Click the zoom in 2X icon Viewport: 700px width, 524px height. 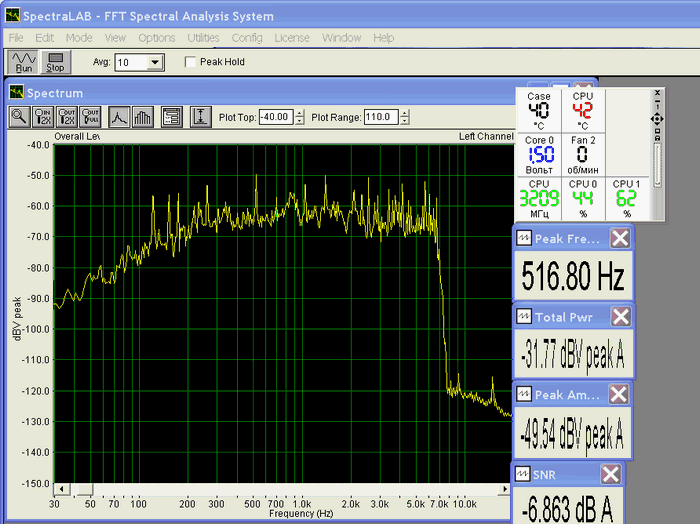[44, 116]
